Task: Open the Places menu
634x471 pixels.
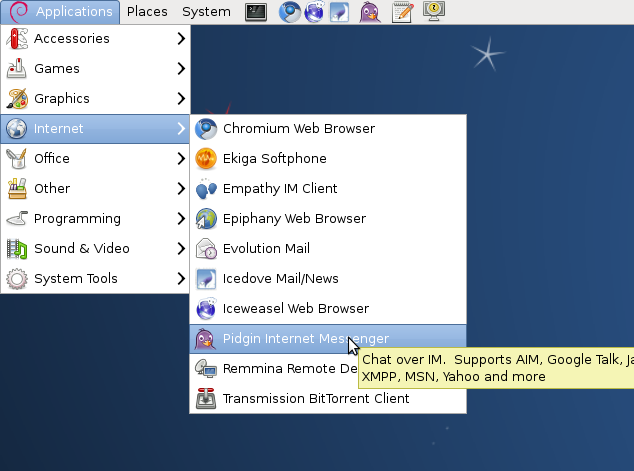Action: (147, 12)
